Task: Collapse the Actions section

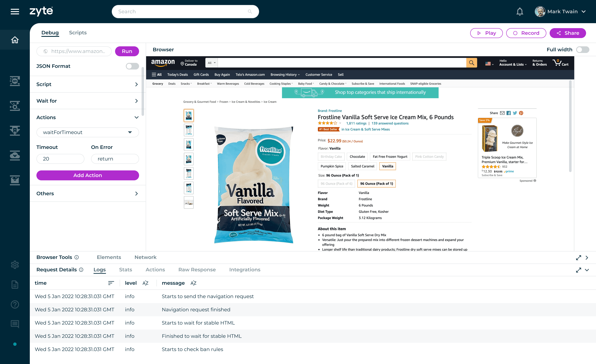Action: (136, 117)
